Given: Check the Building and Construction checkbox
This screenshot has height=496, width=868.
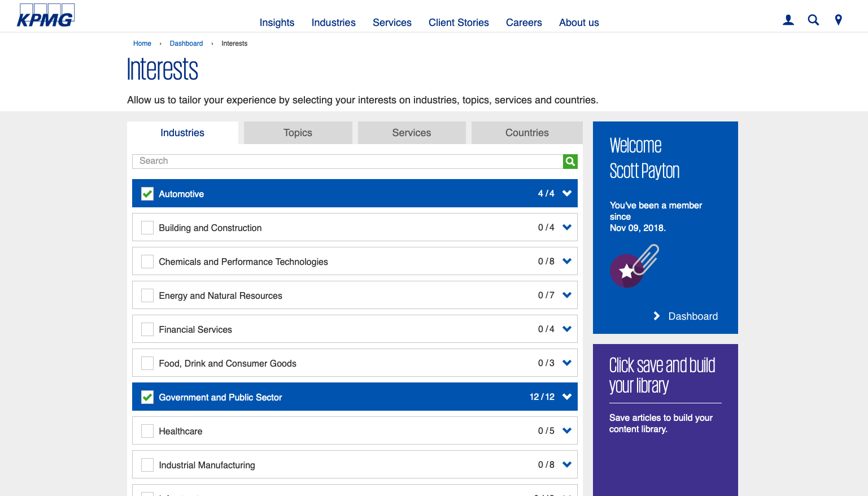Looking at the screenshot, I should coord(147,228).
